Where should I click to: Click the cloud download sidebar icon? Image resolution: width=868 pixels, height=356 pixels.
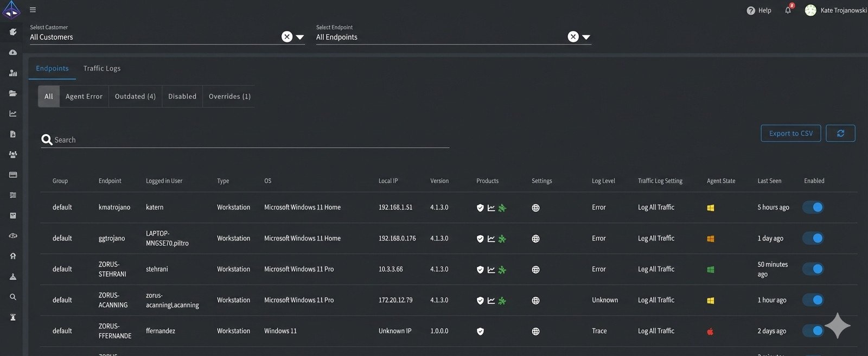tap(13, 53)
